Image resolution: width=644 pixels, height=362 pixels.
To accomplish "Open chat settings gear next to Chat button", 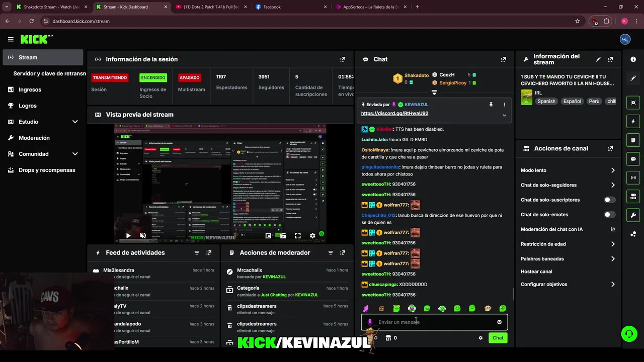I will click(480, 338).
